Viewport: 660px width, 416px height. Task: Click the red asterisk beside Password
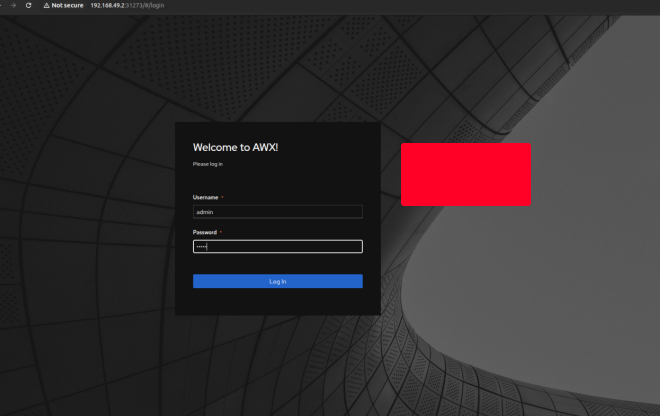(x=221, y=232)
